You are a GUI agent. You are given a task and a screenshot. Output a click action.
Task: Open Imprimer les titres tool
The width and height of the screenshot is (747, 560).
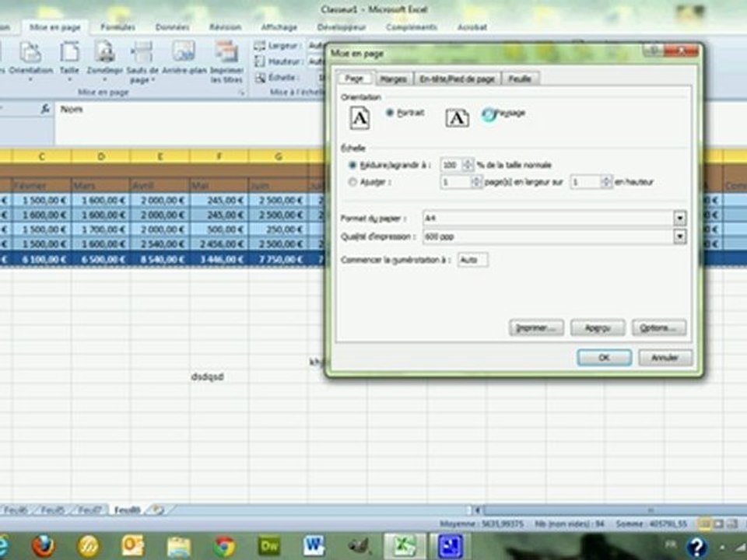(226, 62)
